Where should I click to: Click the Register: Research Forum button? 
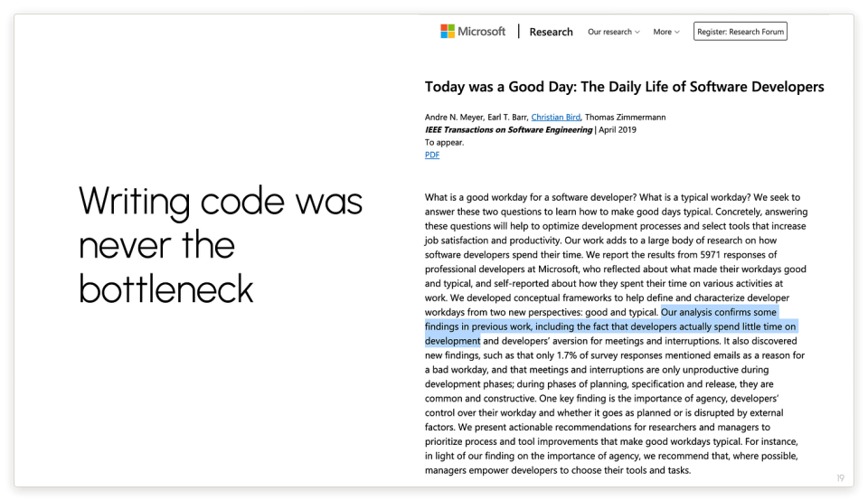tap(741, 32)
